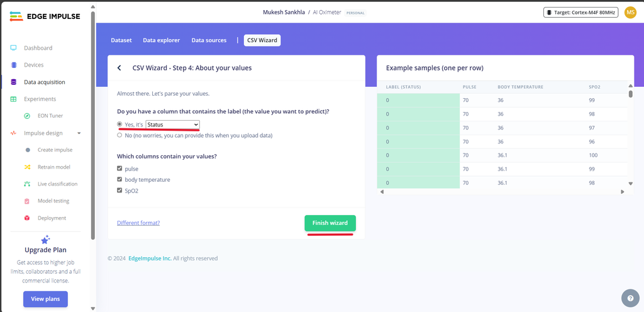The image size is (644, 312).
Task: Click the chip icon in Target badge
Action: (x=549, y=13)
